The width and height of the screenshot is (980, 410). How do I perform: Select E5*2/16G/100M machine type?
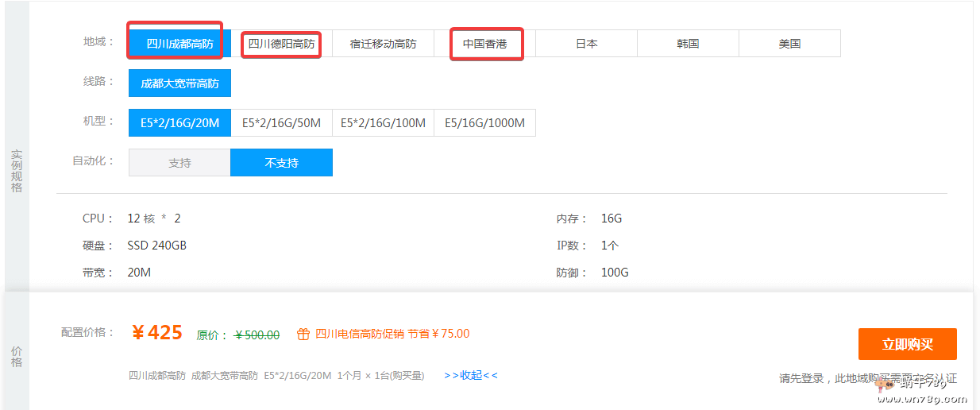(x=383, y=123)
